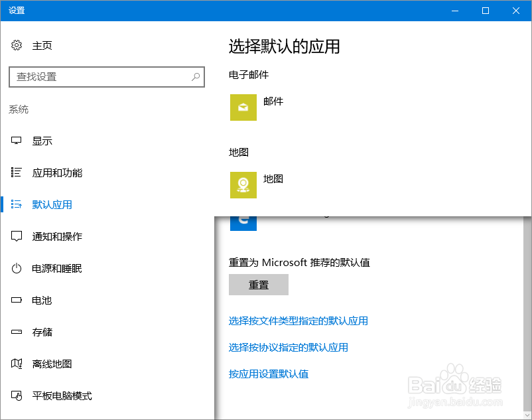Open the 主页 home gear icon
The image size is (532, 420).
(x=16, y=45)
